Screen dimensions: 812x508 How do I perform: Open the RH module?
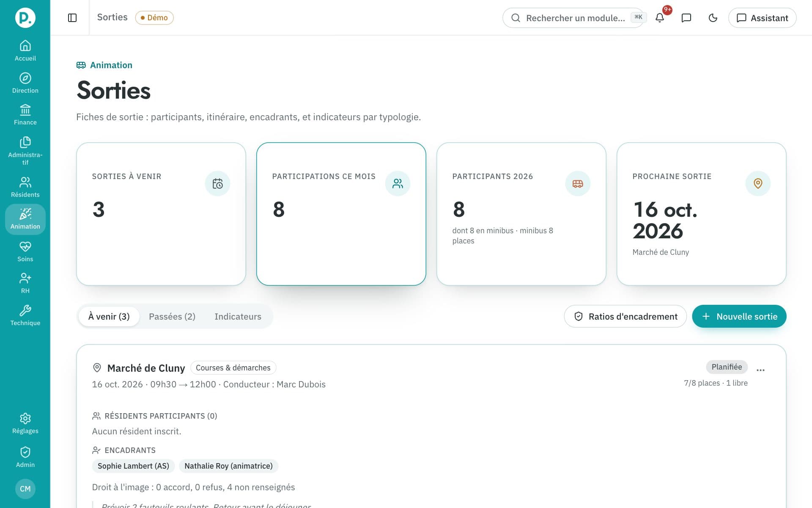click(25, 284)
